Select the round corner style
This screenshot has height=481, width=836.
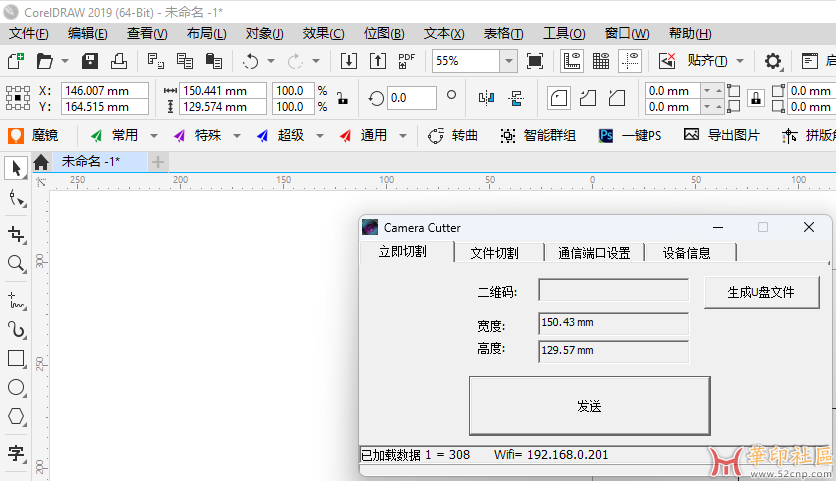(559, 98)
